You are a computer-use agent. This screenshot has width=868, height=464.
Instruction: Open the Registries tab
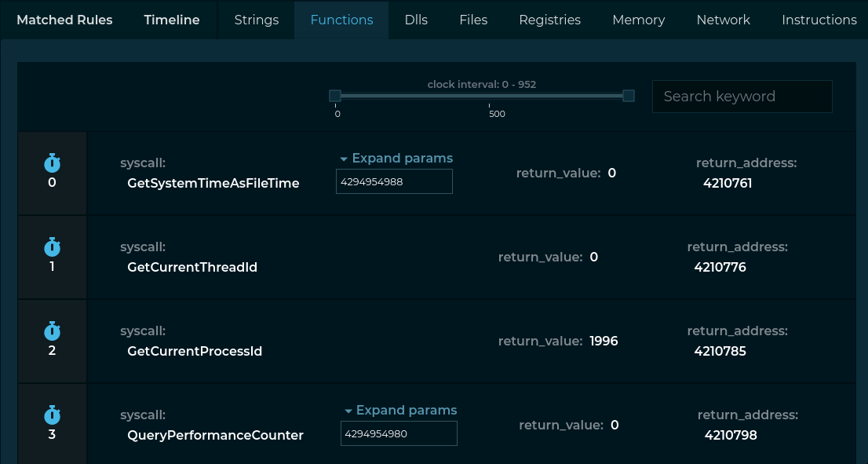point(549,20)
